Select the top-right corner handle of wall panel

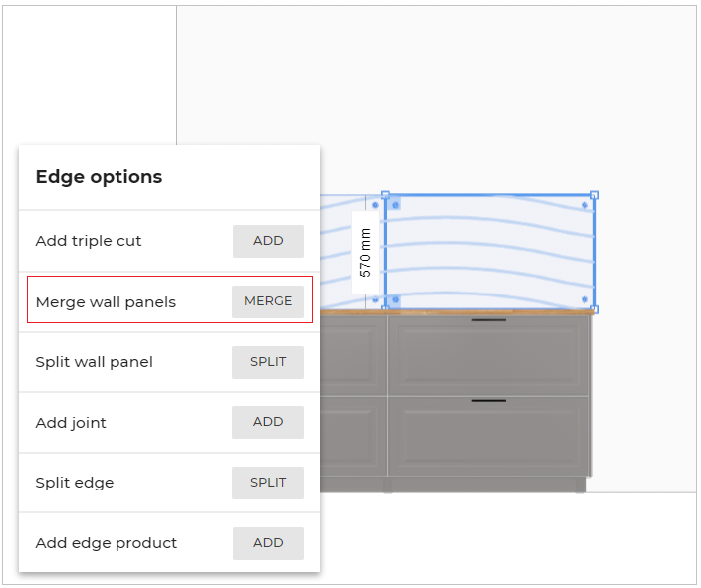pos(594,195)
